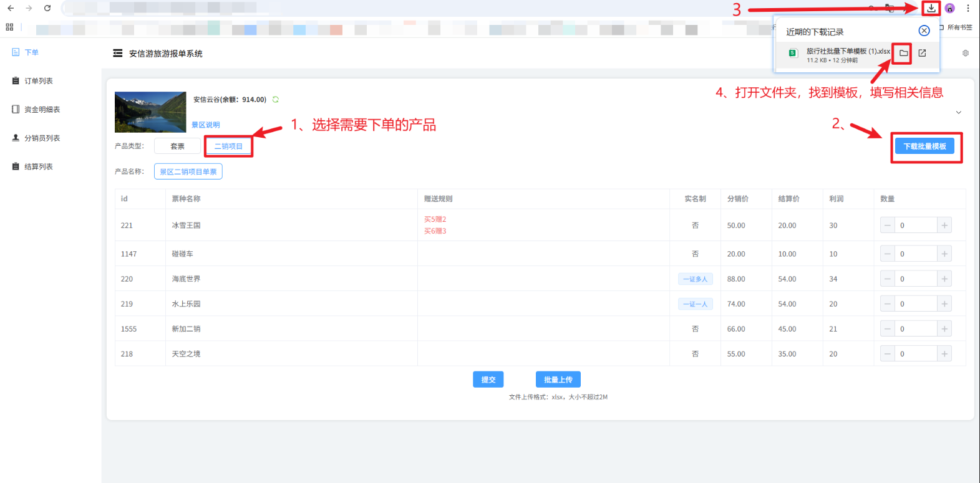980x483 pixels.
Task: Reload the page with the refresh icon
Action: coord(47,8)
